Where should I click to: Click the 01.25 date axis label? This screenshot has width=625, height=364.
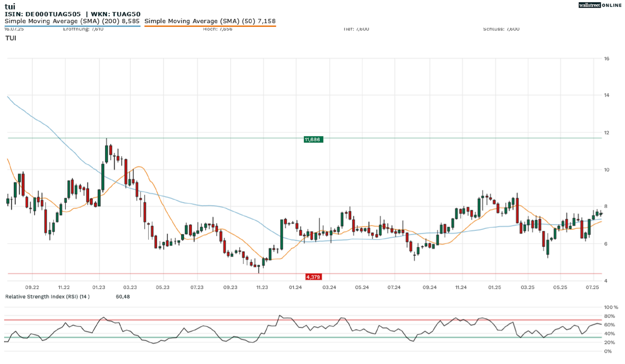[x=495, y=288]
